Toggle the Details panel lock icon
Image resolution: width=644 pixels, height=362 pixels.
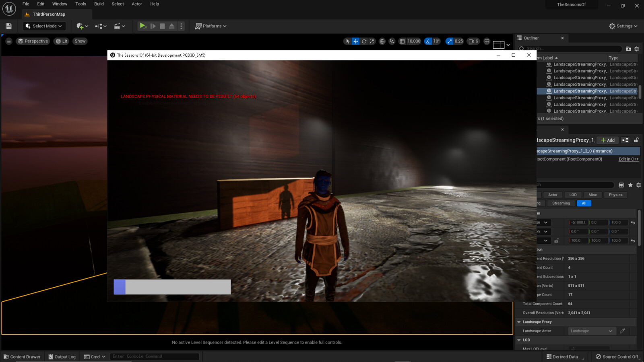[636, 140]
